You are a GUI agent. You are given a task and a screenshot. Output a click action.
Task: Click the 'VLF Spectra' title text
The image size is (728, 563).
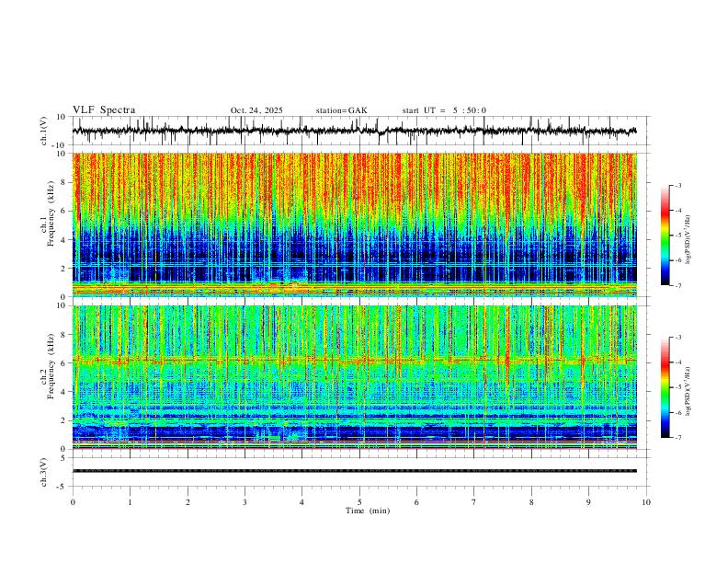coord(104,110)
